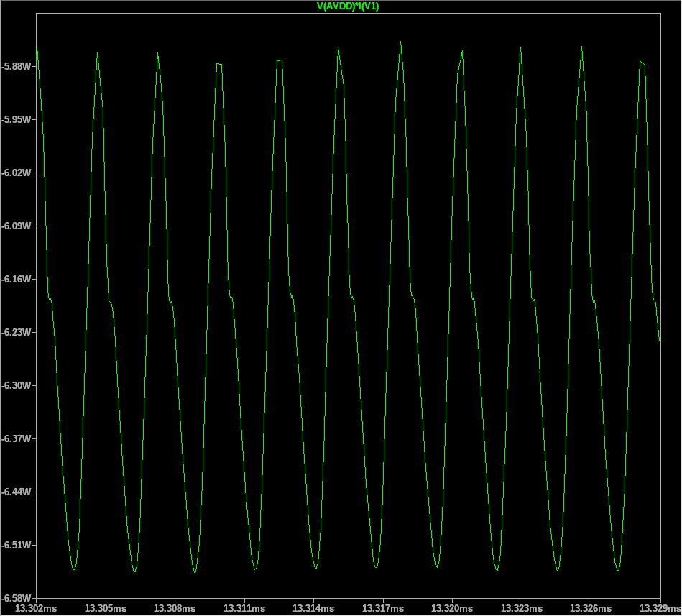The height and width of the screenshot is (616, 682).
Task: Click the V(AVDD)*I(V1) trace label
Action: 348,6
